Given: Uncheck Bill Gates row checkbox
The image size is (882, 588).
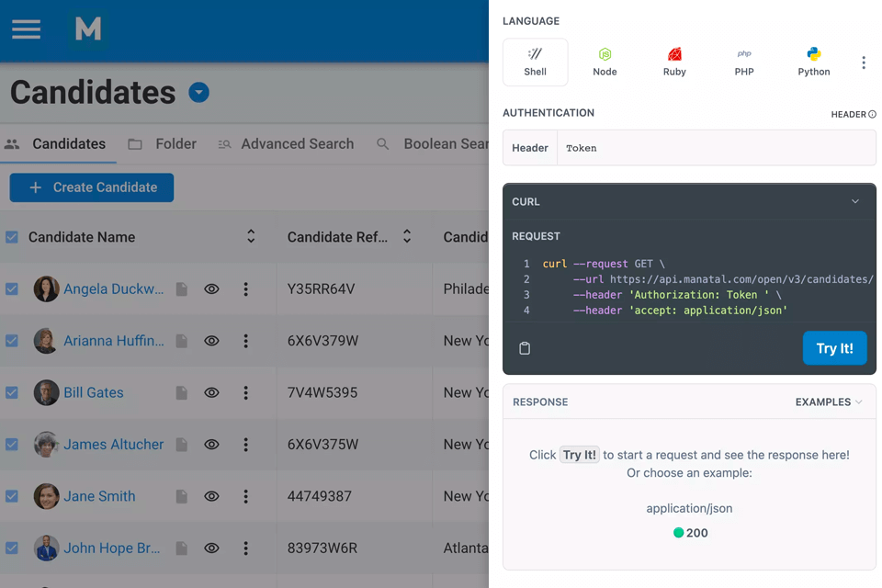Looking at the screenshot, I should click(x=12, y=392).
